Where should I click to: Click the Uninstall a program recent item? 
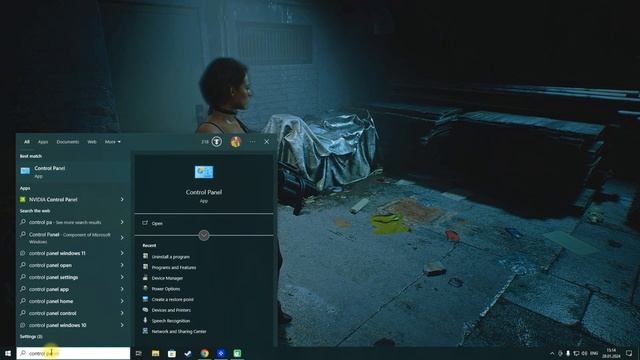click(167, 257)
